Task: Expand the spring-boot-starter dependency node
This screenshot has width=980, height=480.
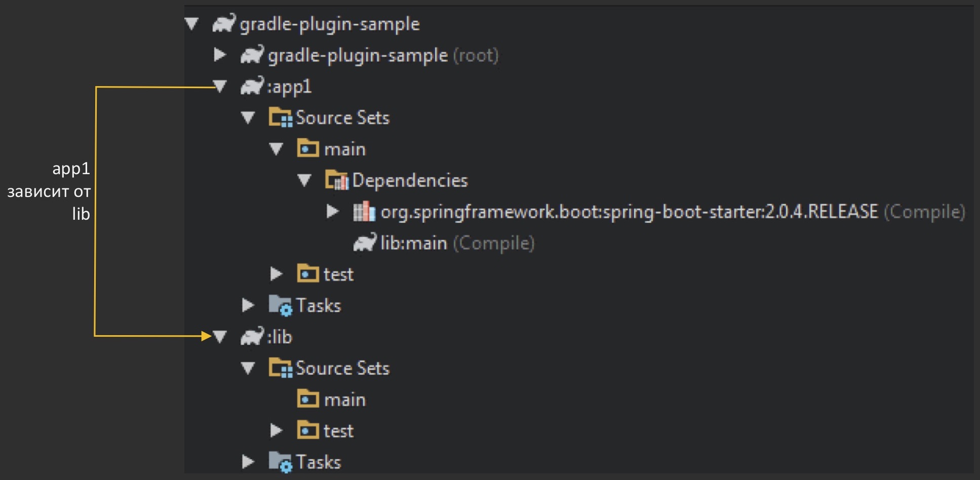Action: click(333, 212)
